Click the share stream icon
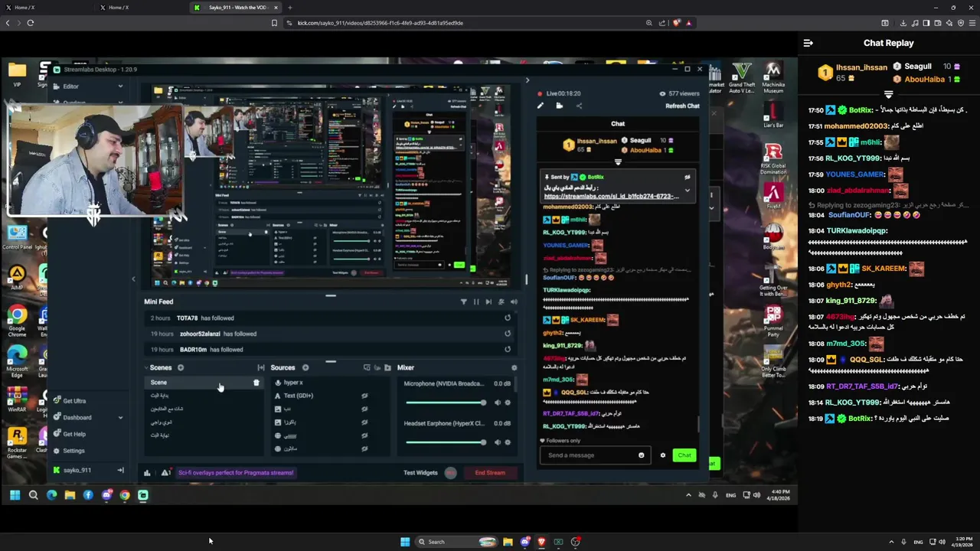The height and width of the screenshot is (551, 980). 578,106
